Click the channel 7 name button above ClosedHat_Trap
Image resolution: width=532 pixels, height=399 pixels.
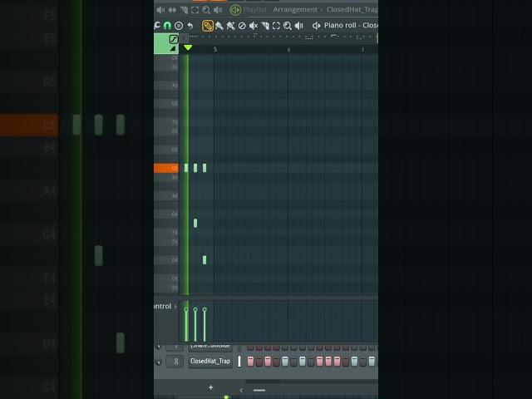tap(210, 347)
